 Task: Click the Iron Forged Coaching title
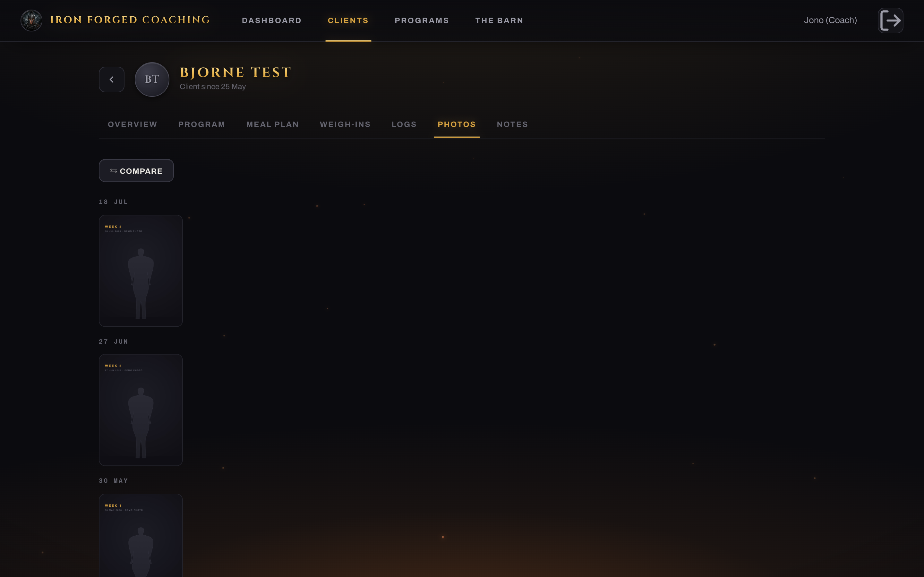click(130, 20)
